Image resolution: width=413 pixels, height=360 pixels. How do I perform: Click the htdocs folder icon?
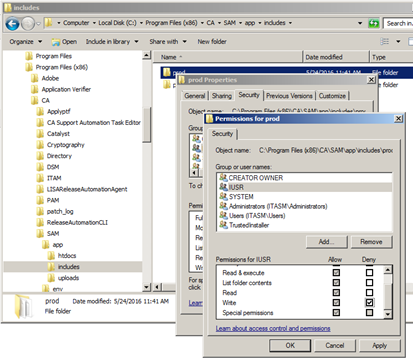(x=51, y=256)
